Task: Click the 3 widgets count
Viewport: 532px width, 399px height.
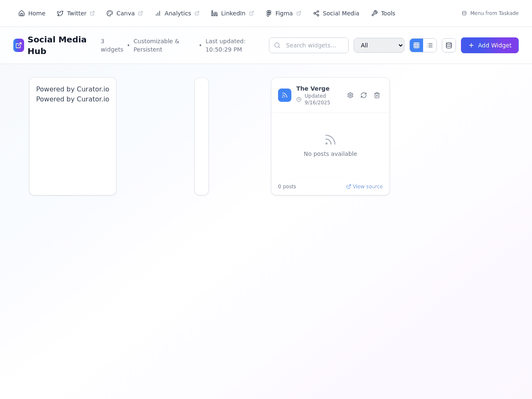Action: (112, 45)
